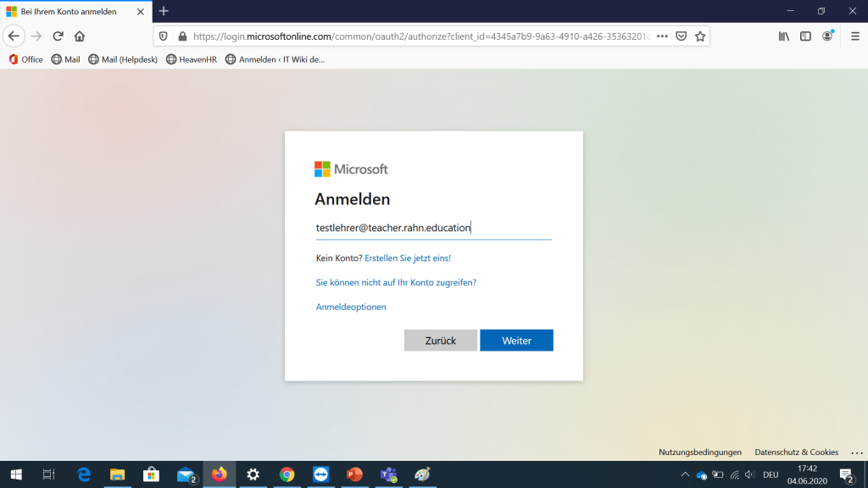Open 'Sie können nicht auf Ihr Konto zugreifen?'
Image resolution: width=868 pixels, height=488 pixels.
[x=396, y=282]
